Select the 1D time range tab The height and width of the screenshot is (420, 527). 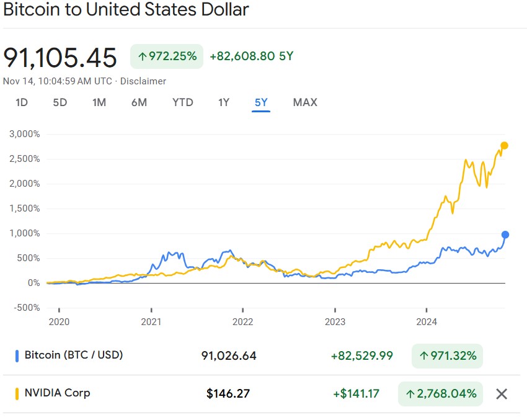[22, 102]
